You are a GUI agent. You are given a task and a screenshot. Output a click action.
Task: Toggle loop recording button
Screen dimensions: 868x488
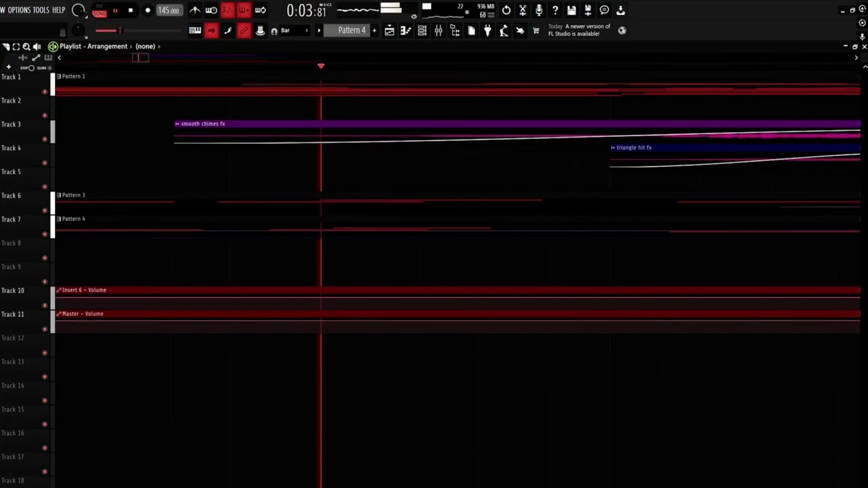260,10
